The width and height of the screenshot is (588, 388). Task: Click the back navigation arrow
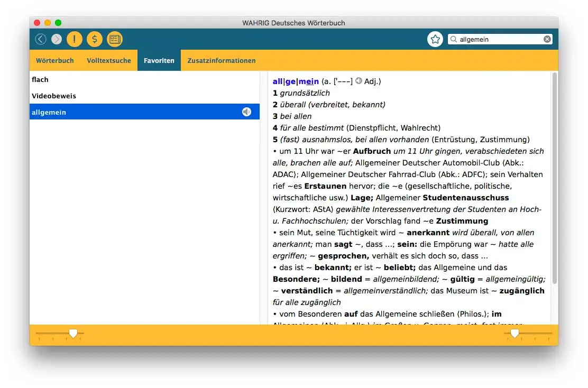coord(41,39)
